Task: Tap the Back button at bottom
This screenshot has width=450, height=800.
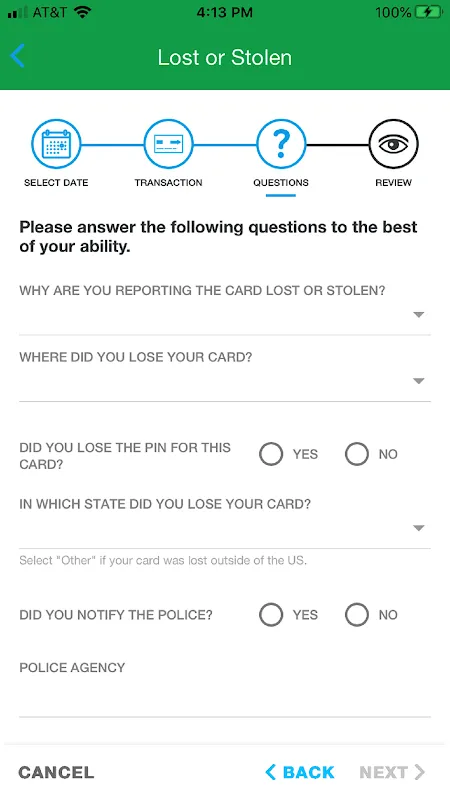Action: (300, 772)
